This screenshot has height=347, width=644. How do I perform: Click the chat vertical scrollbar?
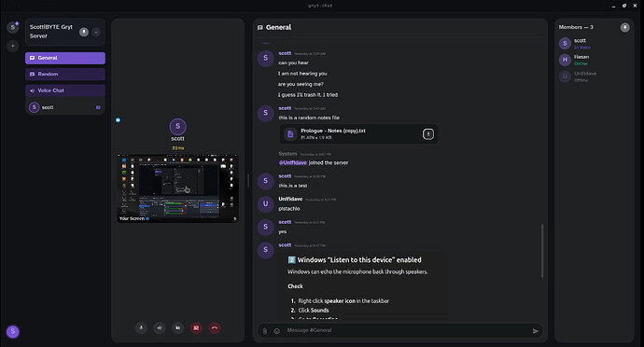tap(542, 251)
